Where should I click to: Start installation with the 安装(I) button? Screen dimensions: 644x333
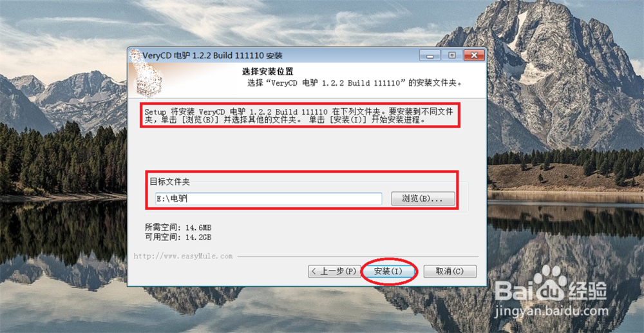389,271
